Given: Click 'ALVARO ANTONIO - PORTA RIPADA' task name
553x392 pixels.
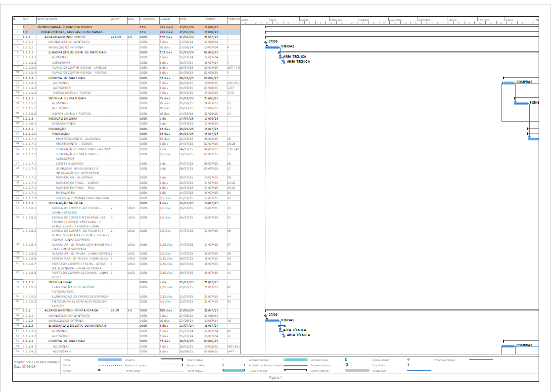Looking at the screenshot, I should 71,310.
